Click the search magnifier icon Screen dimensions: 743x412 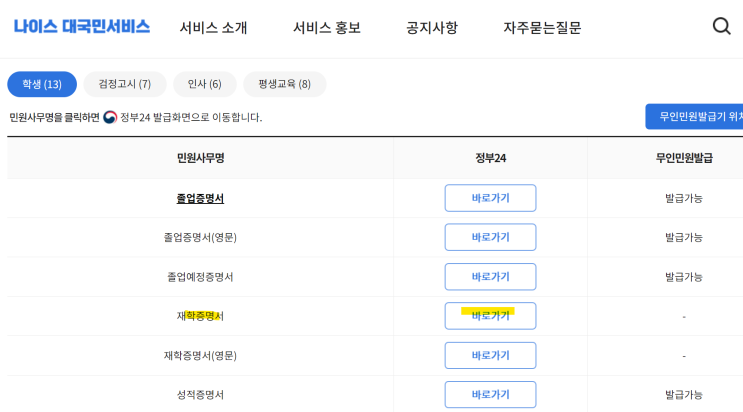click(x=721, y=27)
